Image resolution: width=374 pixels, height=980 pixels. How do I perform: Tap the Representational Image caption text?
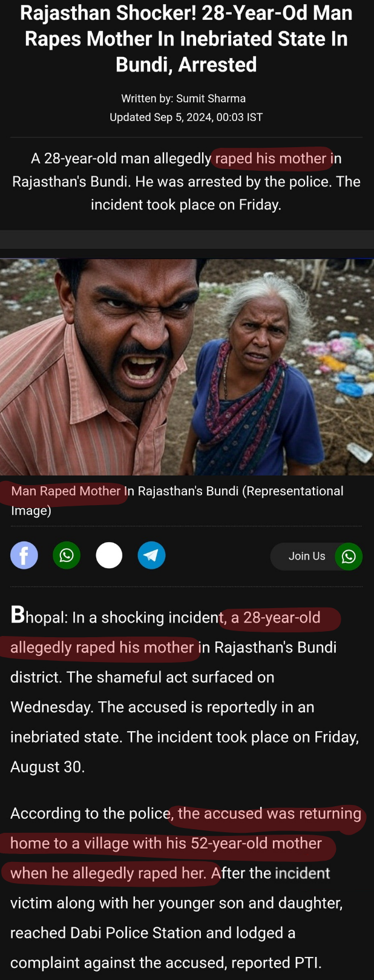[177, 500]
